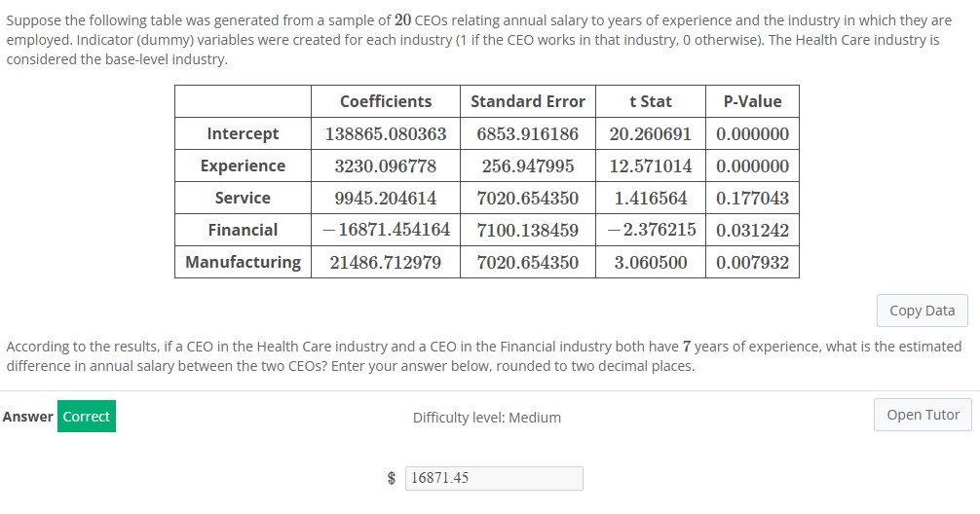Click the Service row label
Screen dimensions: 980x514
(x=243, y=198)
